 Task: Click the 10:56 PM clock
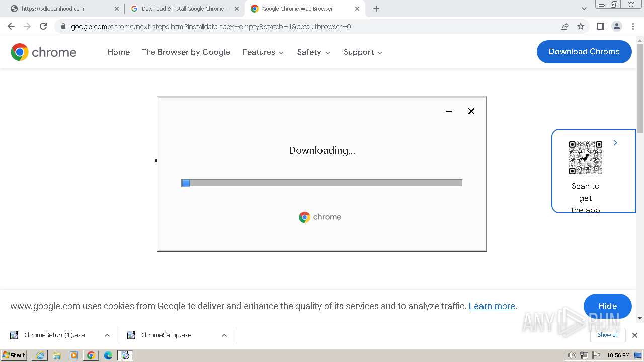(618, 355)
